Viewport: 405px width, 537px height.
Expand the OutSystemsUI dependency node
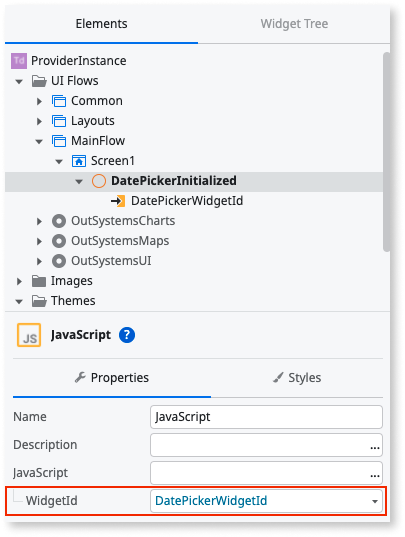(39, 261)
